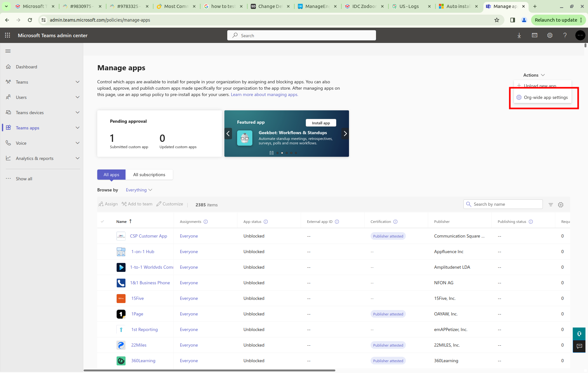Click the download icon in the header
588x373 pixels.
(519, 35)
